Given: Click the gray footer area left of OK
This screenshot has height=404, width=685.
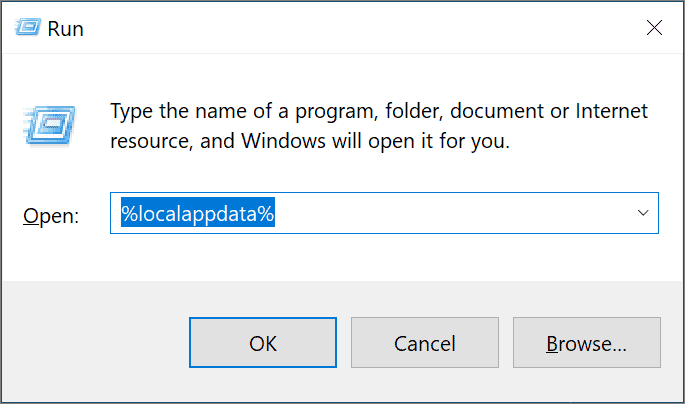Looking at the screenshot, I should pos(96,342).
